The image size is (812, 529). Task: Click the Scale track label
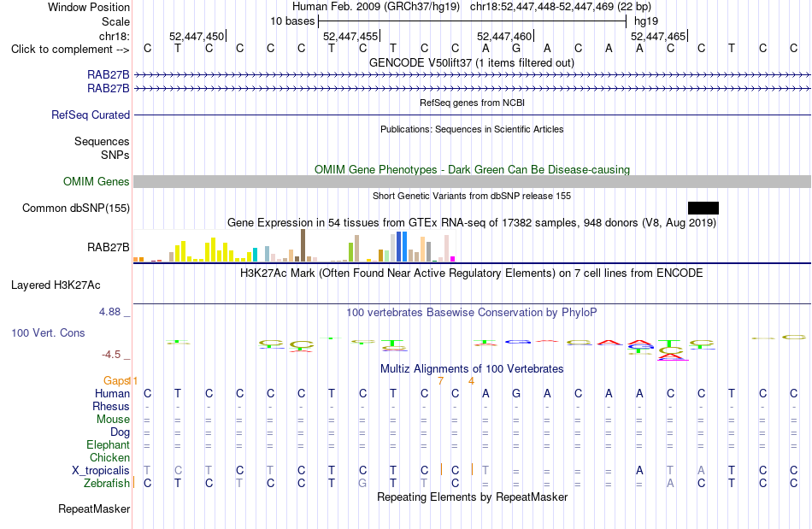115,21
